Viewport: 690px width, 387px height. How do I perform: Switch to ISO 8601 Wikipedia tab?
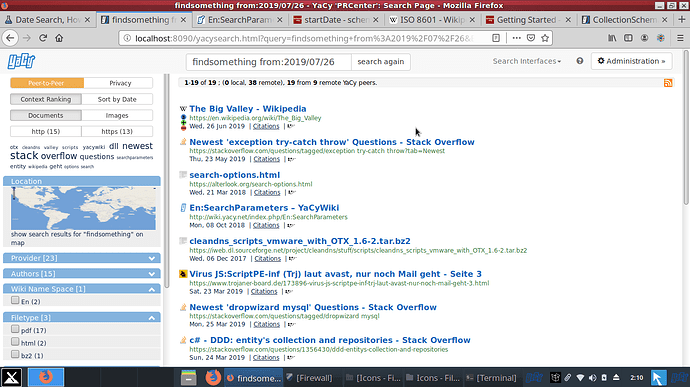click(433, 20)
